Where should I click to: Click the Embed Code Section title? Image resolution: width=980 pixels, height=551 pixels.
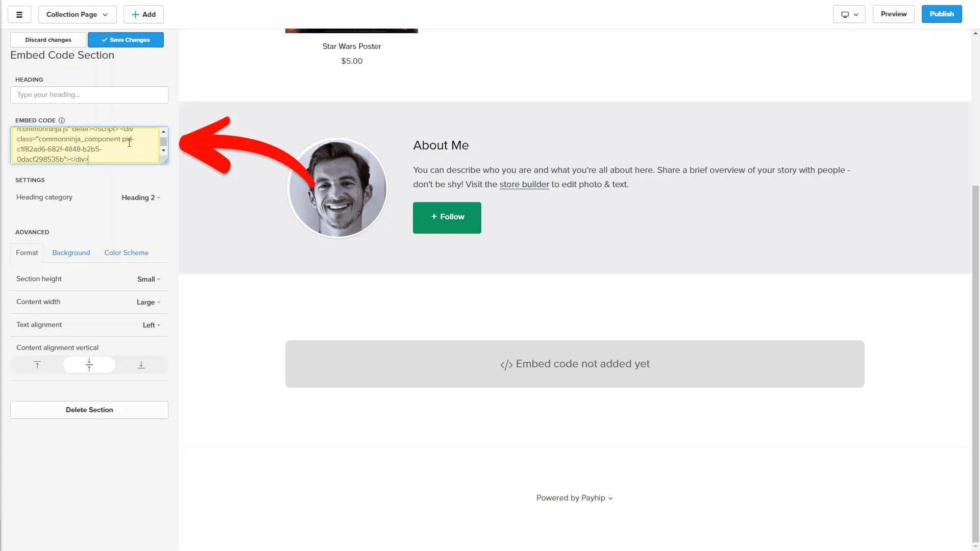62,56
